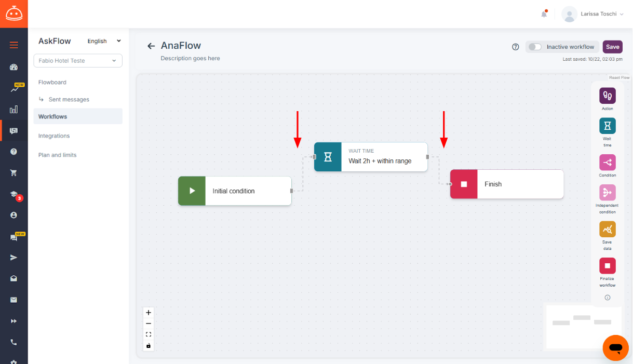The width and height of the screenshot is (633, 364).
Task: Toggle the canvas lock control
Action: coord(149,345)
